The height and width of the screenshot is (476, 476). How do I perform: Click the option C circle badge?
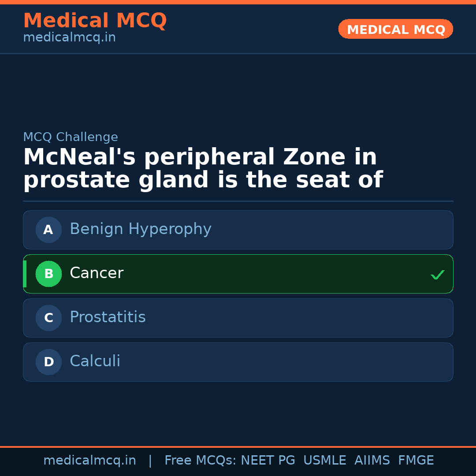click(48, 318)
